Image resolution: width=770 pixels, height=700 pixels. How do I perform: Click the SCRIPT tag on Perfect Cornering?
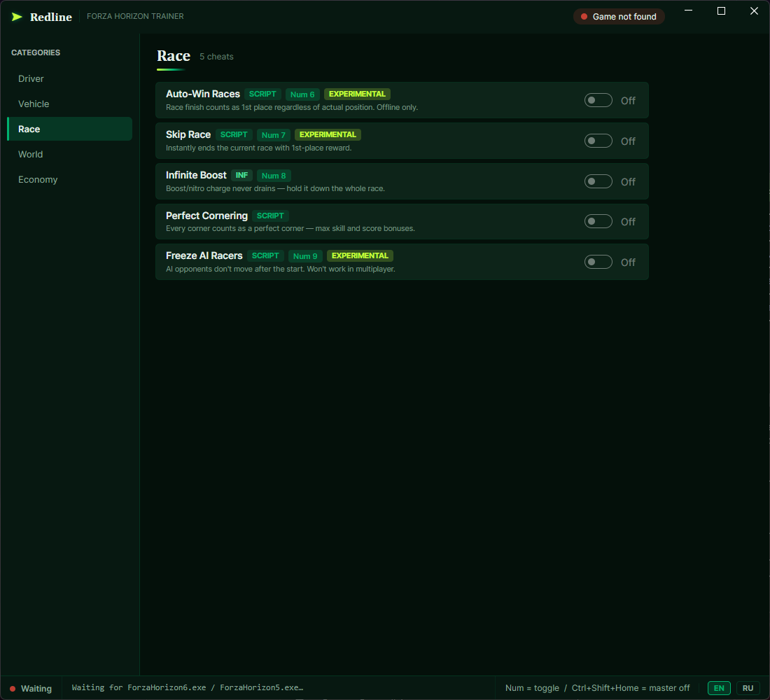270,216
